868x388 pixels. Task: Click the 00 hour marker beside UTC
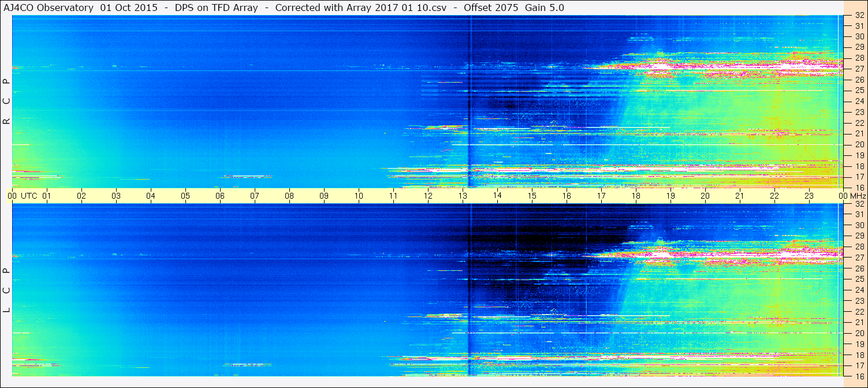click(x=12, y=196)
